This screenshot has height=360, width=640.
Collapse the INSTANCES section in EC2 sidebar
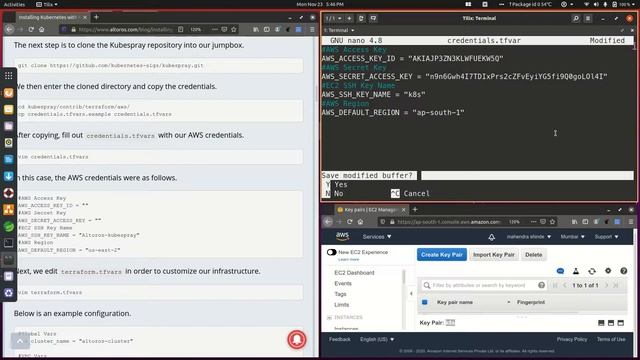click(329, 317)
